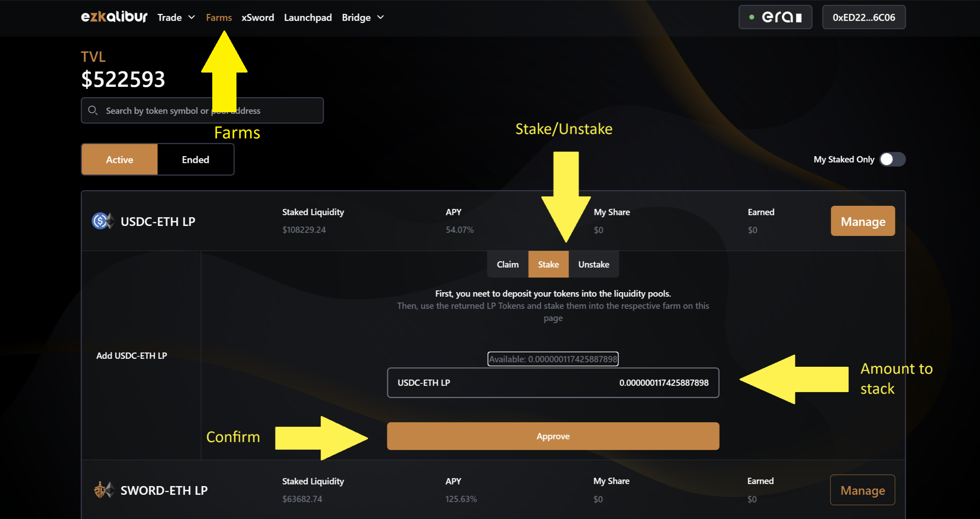The image size is (980, 519).
Task: Select the Active farms filter
Action: pyautogui.click(x=119, y=159)
